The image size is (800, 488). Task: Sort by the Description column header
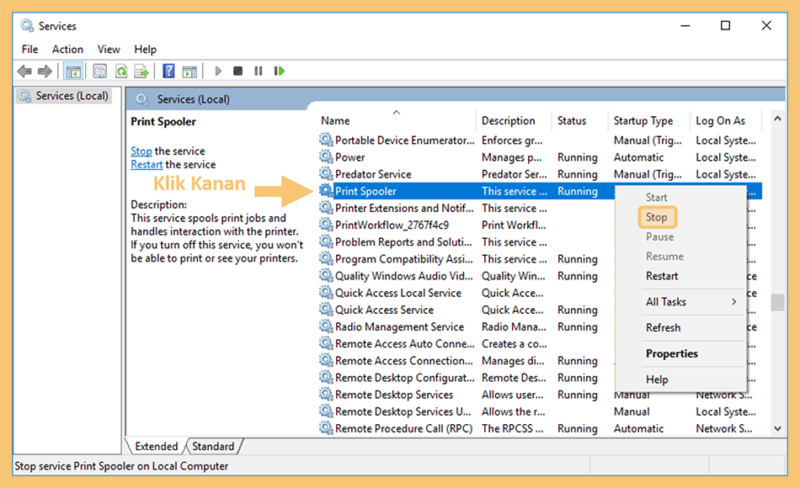click(x=513, y=120)
